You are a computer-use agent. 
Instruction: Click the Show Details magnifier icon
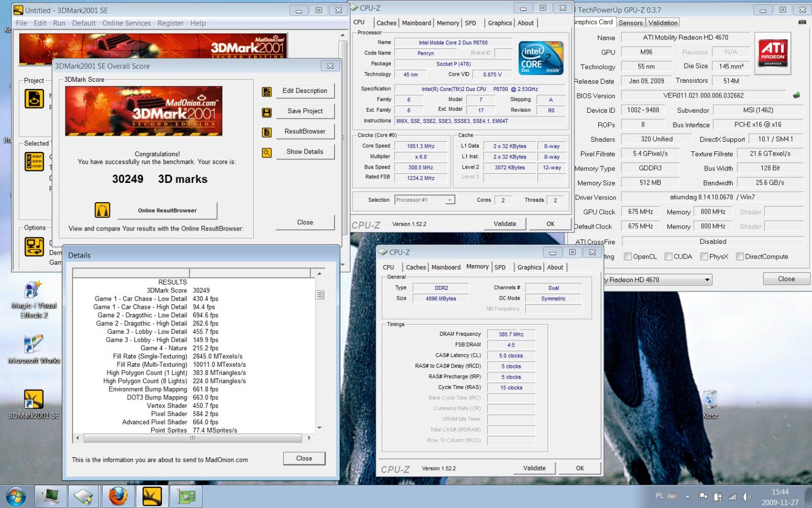point(266,153)
